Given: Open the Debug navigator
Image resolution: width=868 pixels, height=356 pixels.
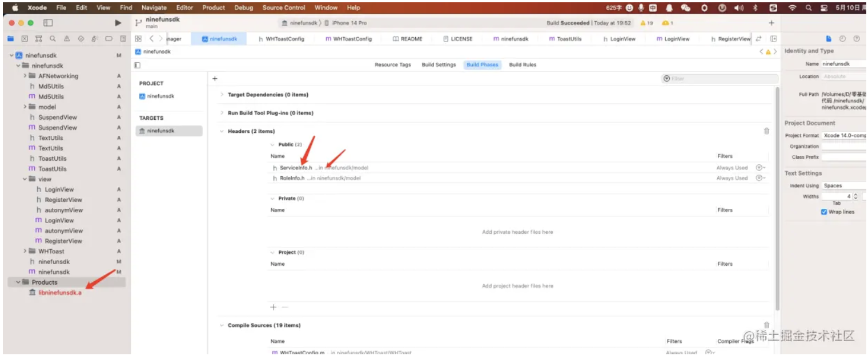Looking at the screenshot, I should point(94,39).
